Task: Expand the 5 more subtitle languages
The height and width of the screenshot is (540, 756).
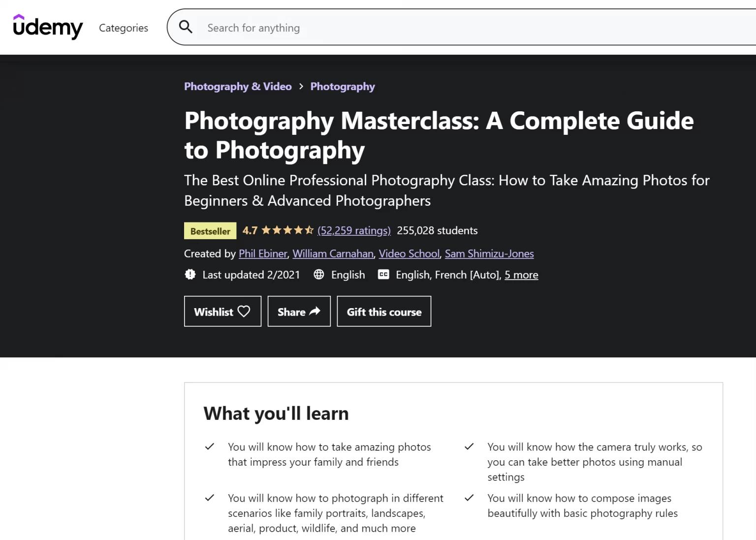Action: tap(521, 275)
